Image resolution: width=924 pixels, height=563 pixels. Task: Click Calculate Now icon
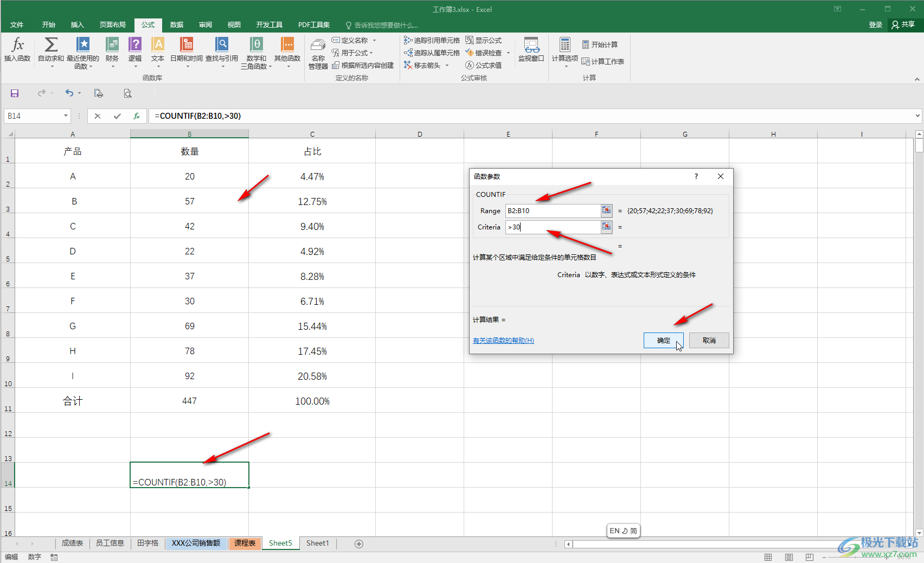[586, 44]
